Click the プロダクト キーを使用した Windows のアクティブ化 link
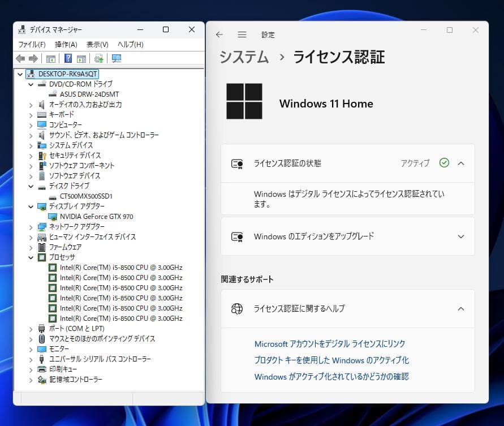The height and width of the screenshot is (426, 504). pyautogui.click(x=333, y=360)
